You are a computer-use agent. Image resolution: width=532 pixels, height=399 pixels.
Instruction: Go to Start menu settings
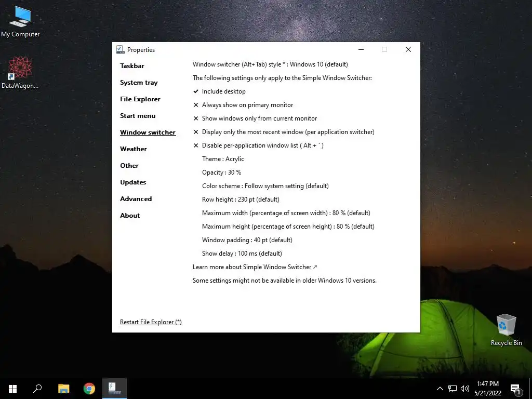point(138,116)
